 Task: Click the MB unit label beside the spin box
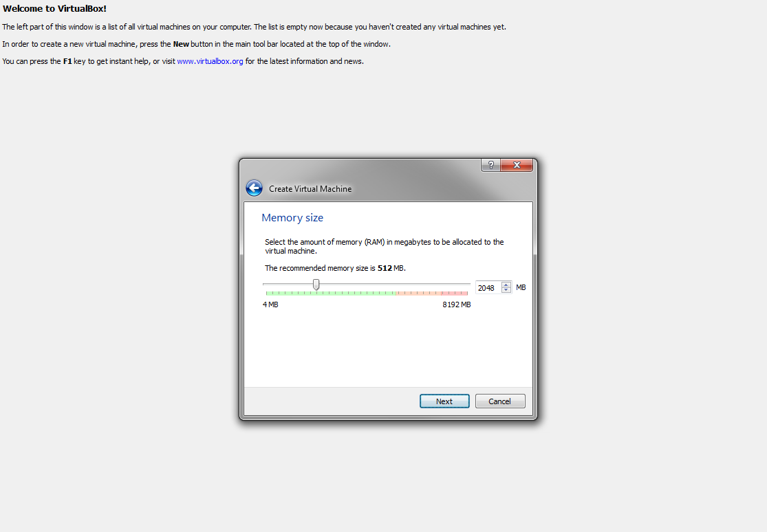coord(521,287)
